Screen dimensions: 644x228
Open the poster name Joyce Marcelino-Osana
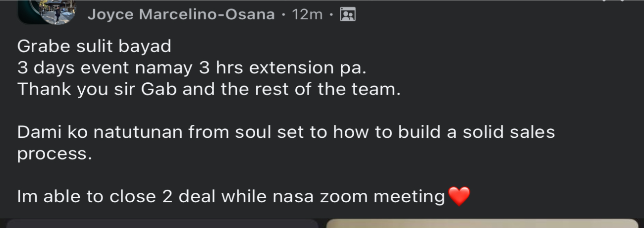coord(181,15)
